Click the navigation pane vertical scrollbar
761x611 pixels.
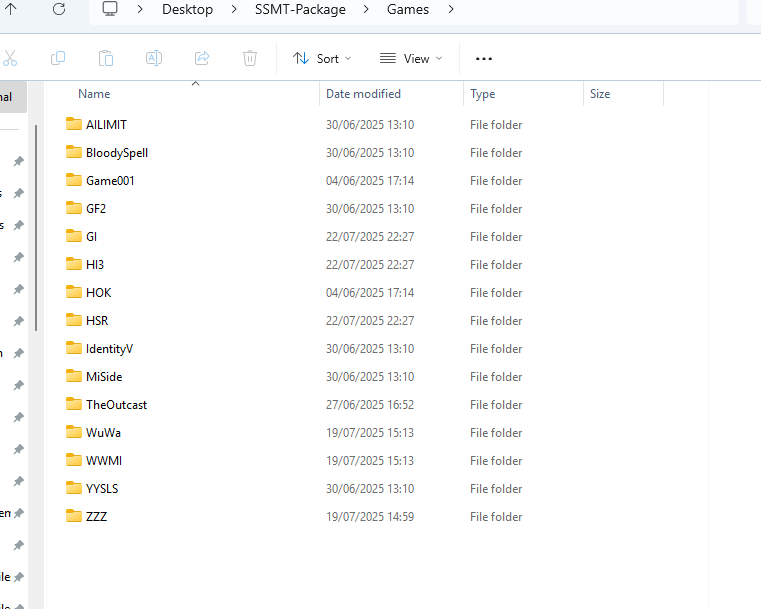point(36,228)
